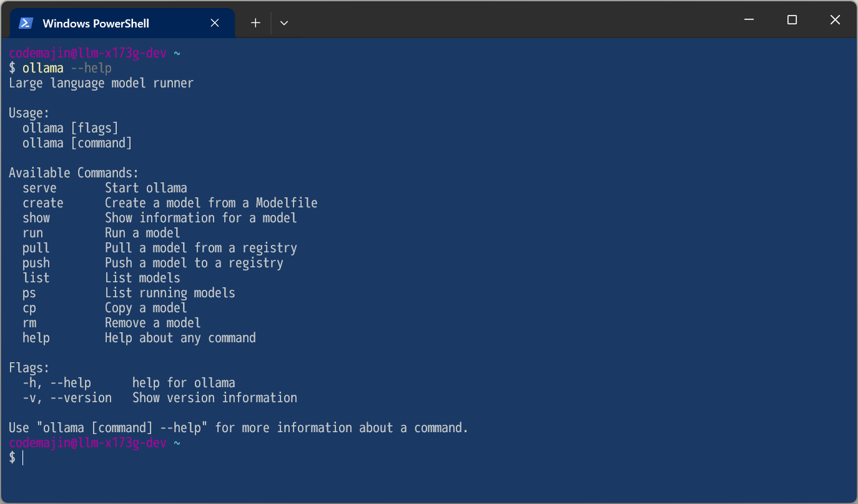Click the '-v, --version' flag text
858x504 pixels.
[67, 397]
